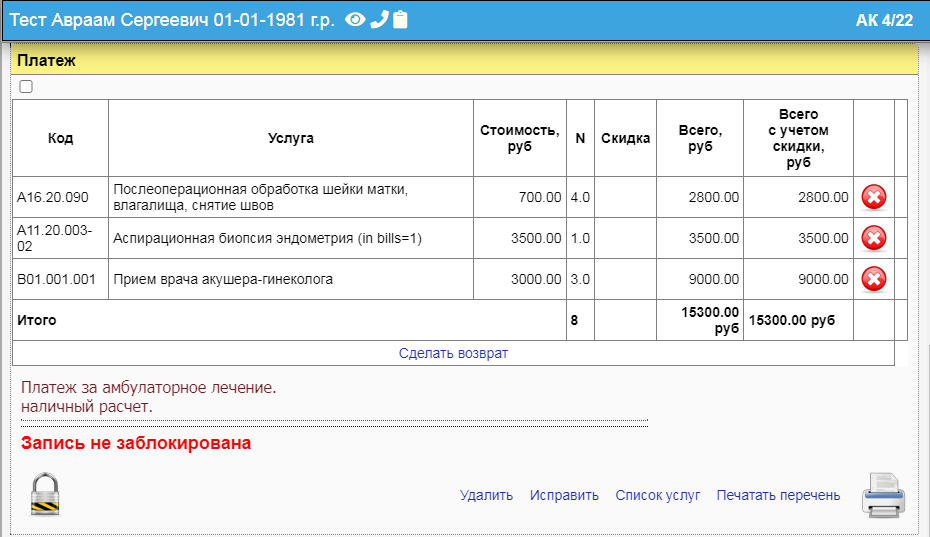Click the eye icon next to patient name
The image size is (930, 537).
[x=354, y=20]
